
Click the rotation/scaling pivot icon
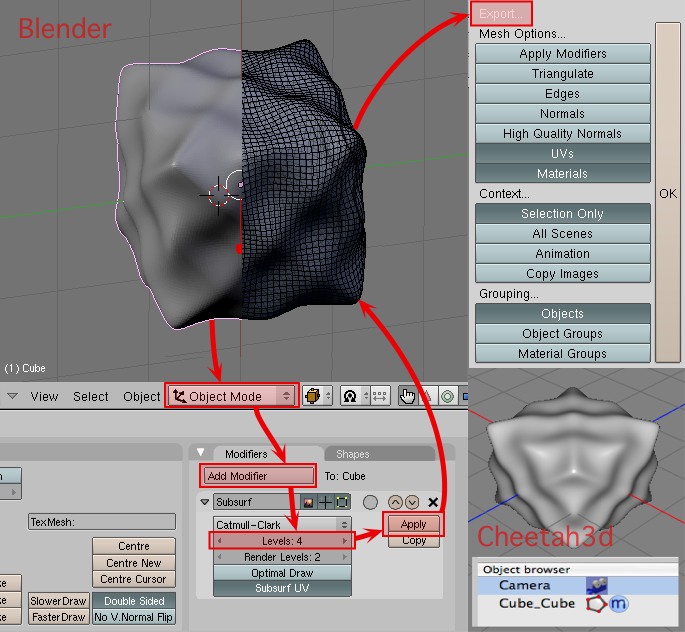tap(350, 397)
